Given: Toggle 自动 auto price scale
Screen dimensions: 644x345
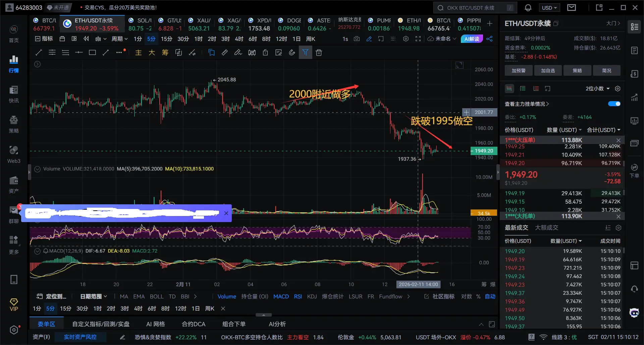Looking at the screenshot, I should click(x=490, y=296).
